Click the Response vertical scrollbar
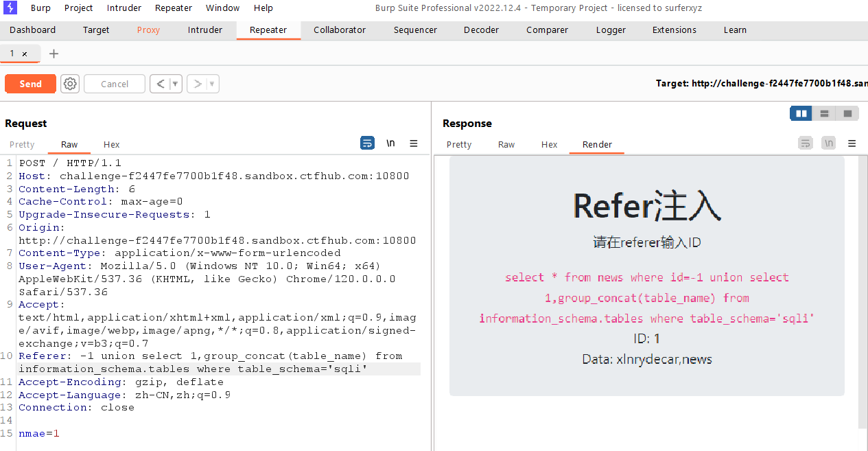868x451 pixels. (x=863, y=292)
